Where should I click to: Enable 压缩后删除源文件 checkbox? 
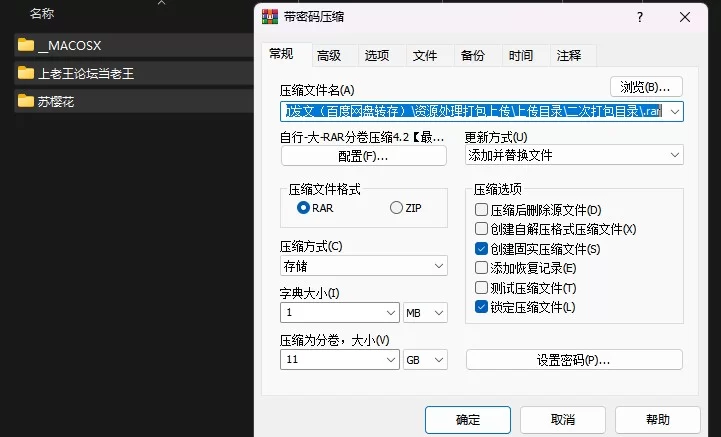pos(482,210)
